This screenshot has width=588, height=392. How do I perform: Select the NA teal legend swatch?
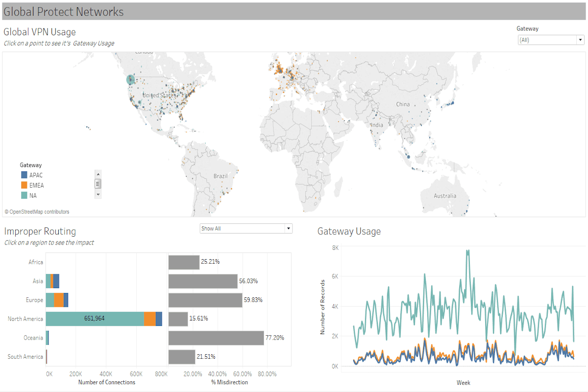pyautogui.click(x=24, y=196)
